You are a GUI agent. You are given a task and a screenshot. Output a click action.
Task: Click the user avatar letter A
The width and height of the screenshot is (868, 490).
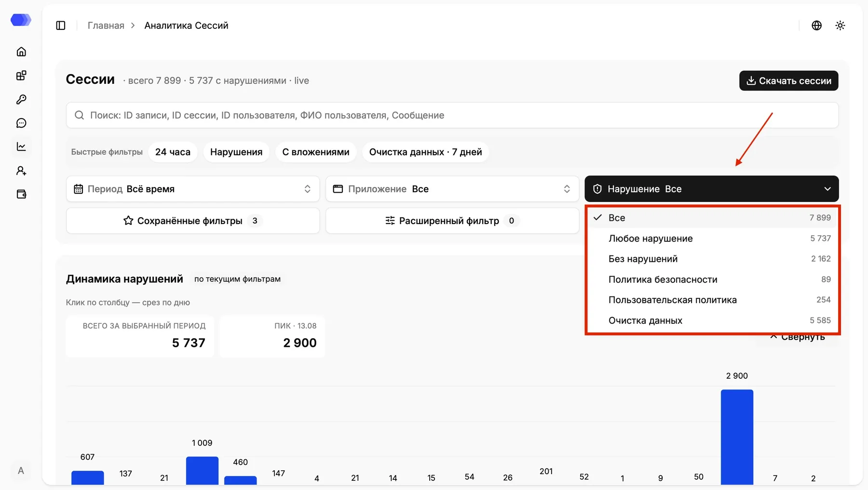click(21, 471)
